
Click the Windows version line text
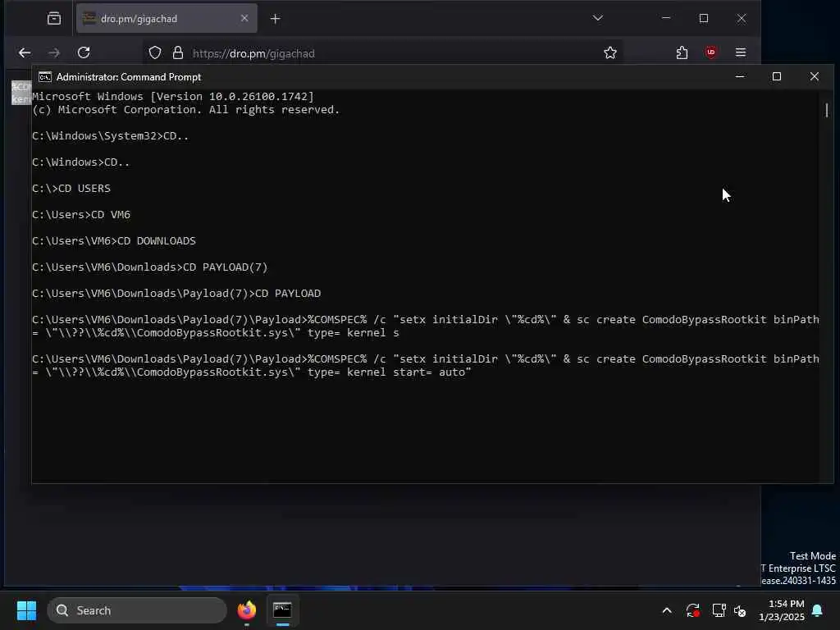coord(173,97)
